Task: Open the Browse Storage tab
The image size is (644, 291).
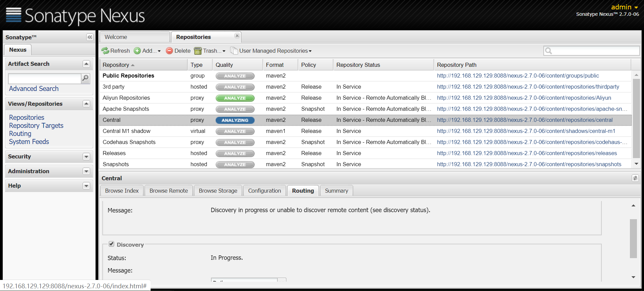Action: point(218,191)
